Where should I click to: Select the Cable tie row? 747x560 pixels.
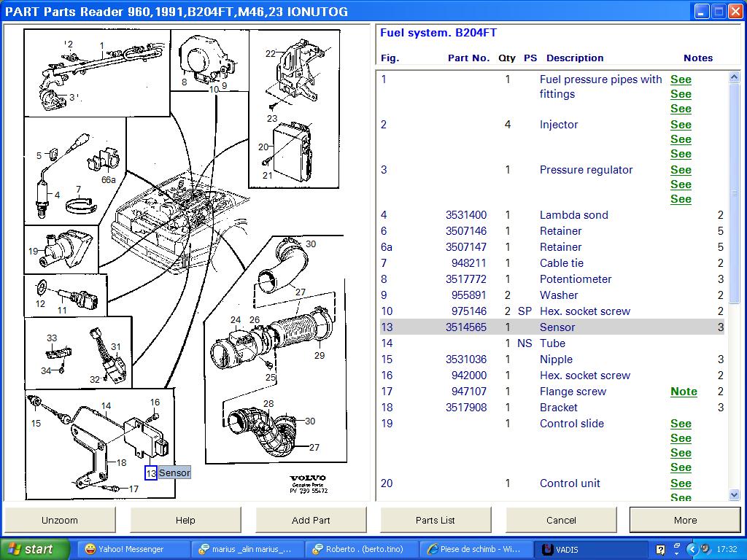tap(552, 263)
